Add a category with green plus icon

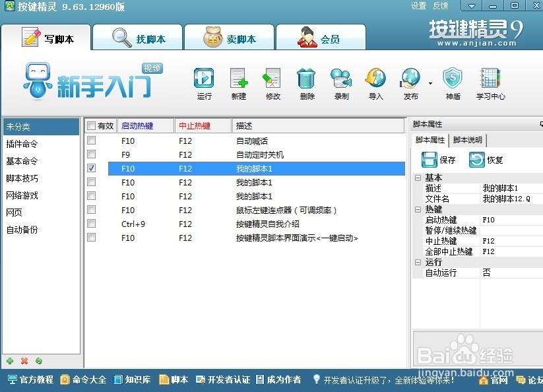pyautogui.click(x=10, y=361)
